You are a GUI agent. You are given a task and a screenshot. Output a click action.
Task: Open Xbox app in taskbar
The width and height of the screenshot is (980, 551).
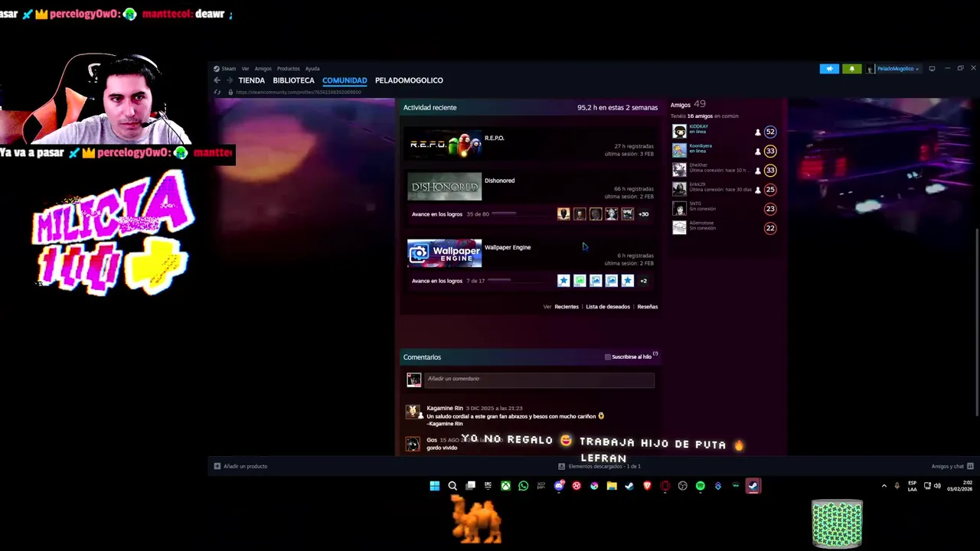(505, 486)
